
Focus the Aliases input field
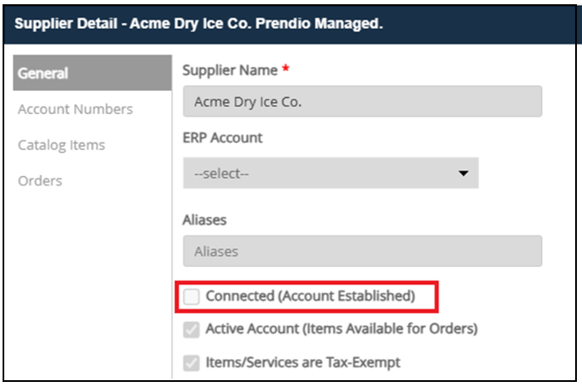(x=362, y=251)
